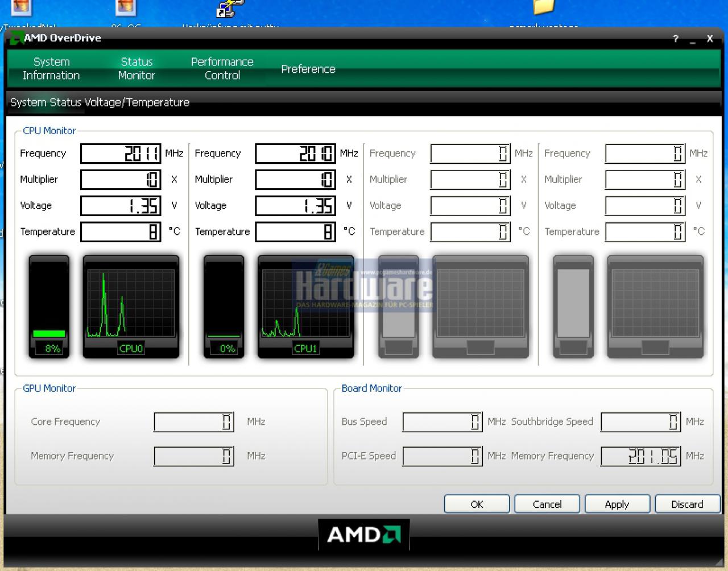Click the CPU1 voltage 1.35 field
Viewport: 728px width, 571px height.
(295, 206)
